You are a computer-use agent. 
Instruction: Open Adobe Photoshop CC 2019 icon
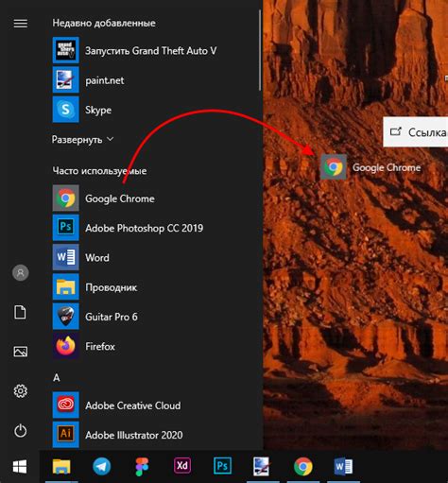(x=65, y=228)
